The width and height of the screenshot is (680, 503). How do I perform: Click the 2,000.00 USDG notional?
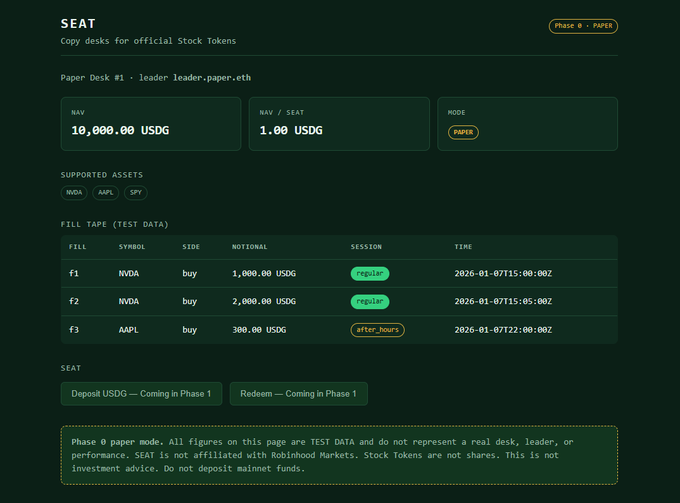264,301
